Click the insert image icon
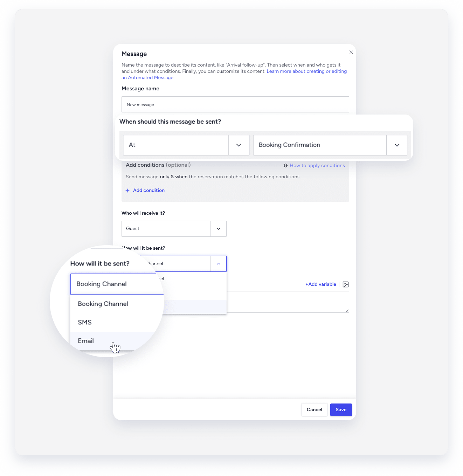 pos(346,284)
